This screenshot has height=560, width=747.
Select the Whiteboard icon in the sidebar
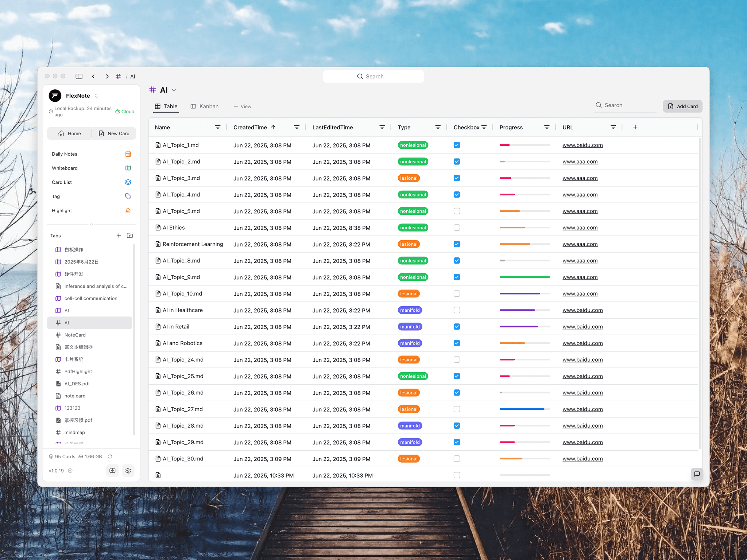click(128, 168)
